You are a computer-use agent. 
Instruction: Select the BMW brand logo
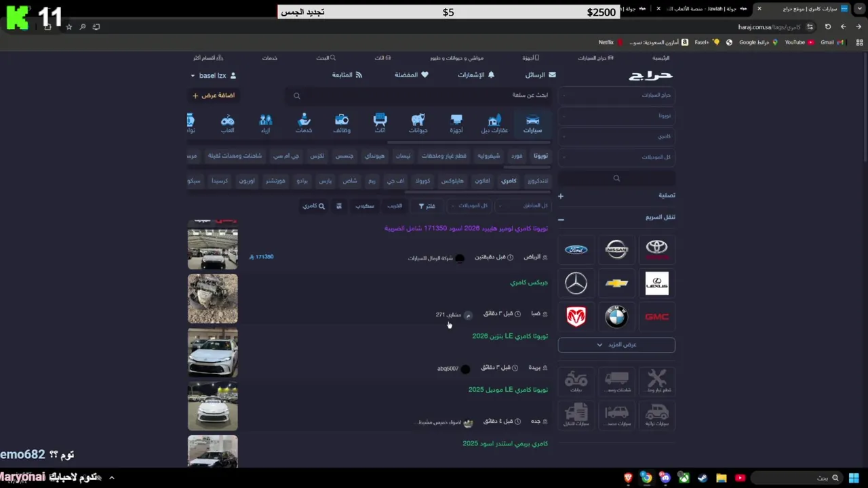616,316
